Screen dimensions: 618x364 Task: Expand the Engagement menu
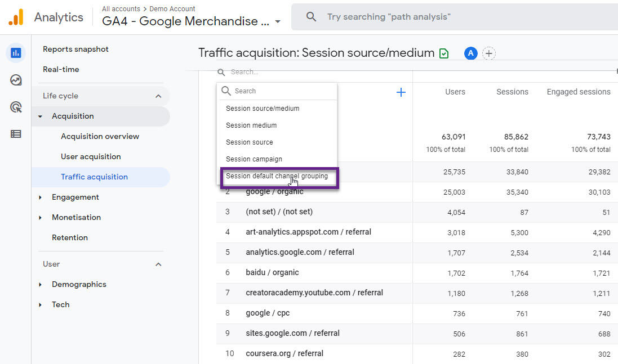(x=41, y=197)
